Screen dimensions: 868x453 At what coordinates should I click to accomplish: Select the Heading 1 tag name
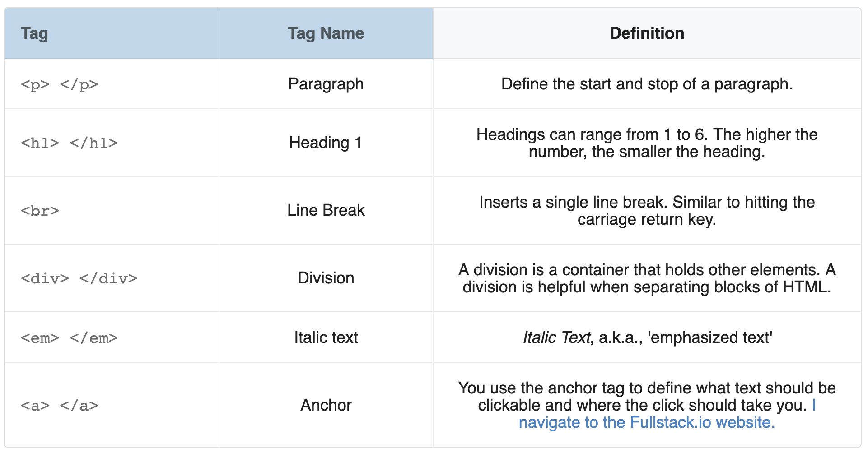[x=326, y=143]
